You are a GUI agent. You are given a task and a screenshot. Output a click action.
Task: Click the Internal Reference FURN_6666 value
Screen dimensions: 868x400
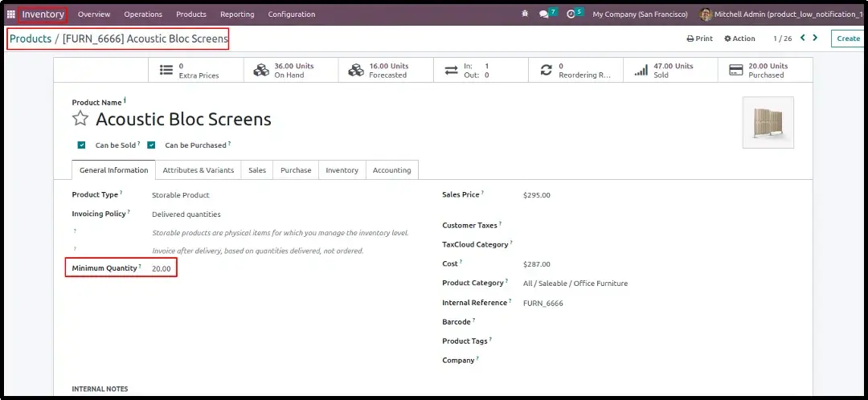(543, 303)
